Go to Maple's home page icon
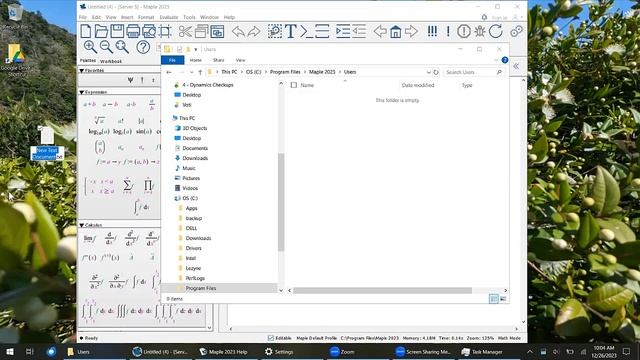640x360 pixels. coord(396,31)
